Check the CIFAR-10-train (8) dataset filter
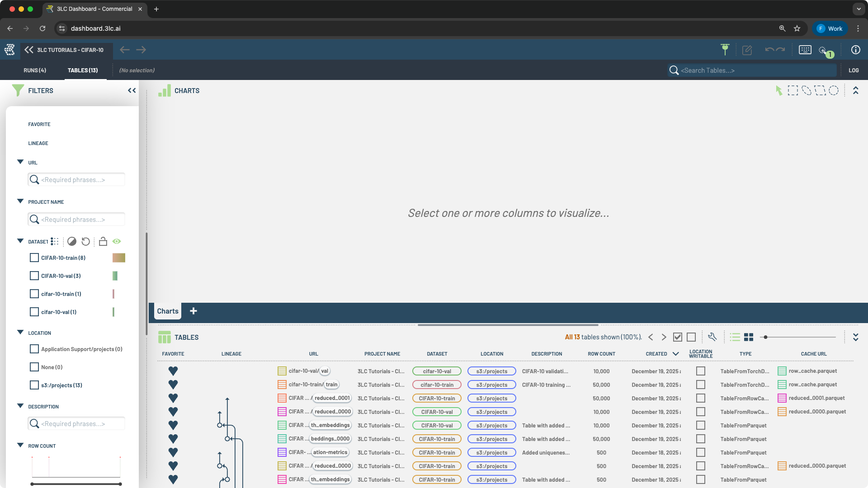868x488 pixels. [x=34, y=258]
